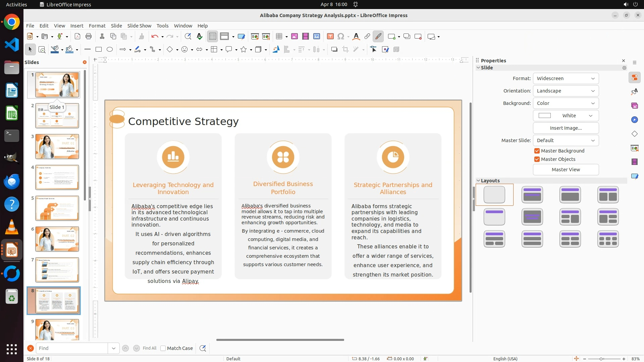The height and width of the screenshot is (362, 644).
Task: Collapse the Layouts section
Action: (x=478, y=181)
